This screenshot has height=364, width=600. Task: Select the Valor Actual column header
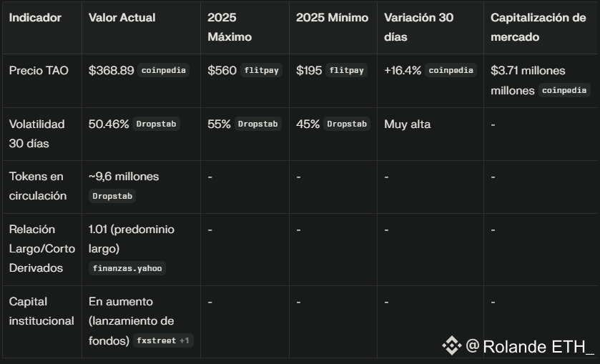pyautogui.click(x=122, y=17)
